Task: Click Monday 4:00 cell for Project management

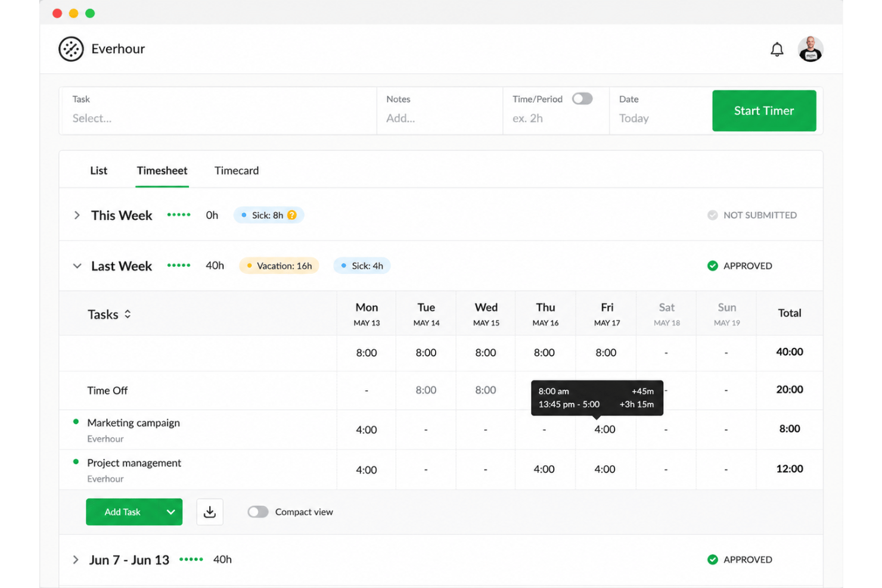Action: (367, 469)
